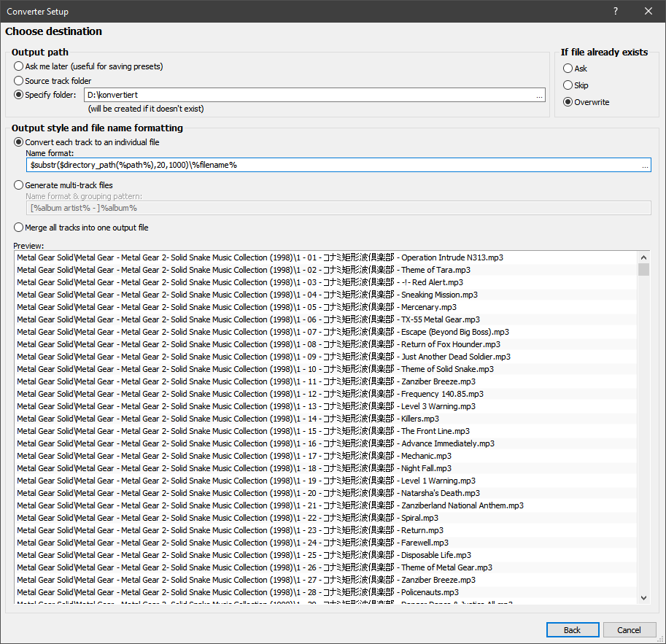Select preview row '23 - ... Return.mp3'
The width and height of the screenshot is (666, 644).
326,530
